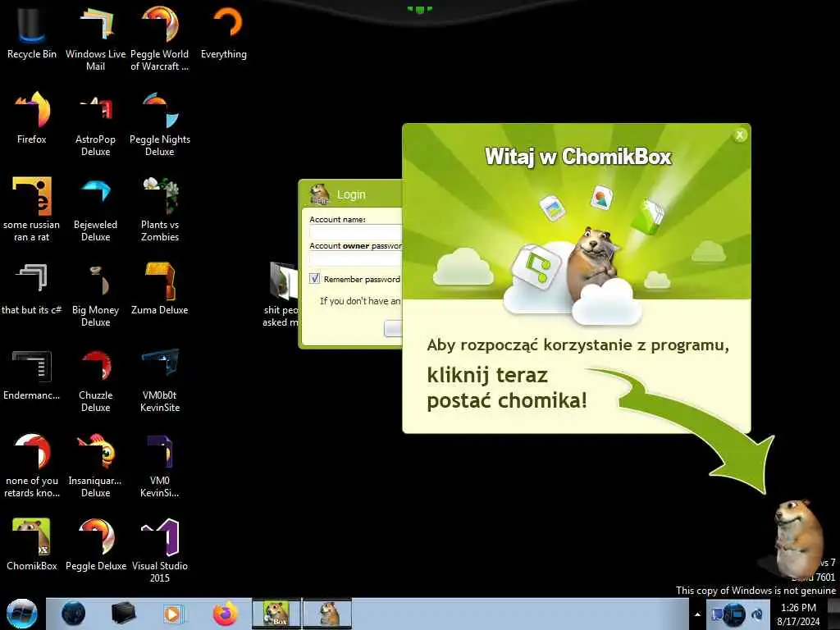
Task: Click the Account name input field
Action: (355, 232)
